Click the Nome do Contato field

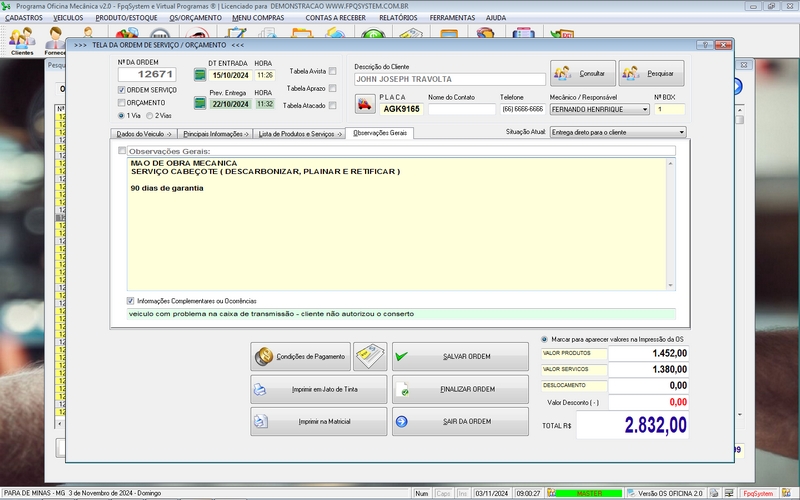pyautogui.click(x=462, y=109)
